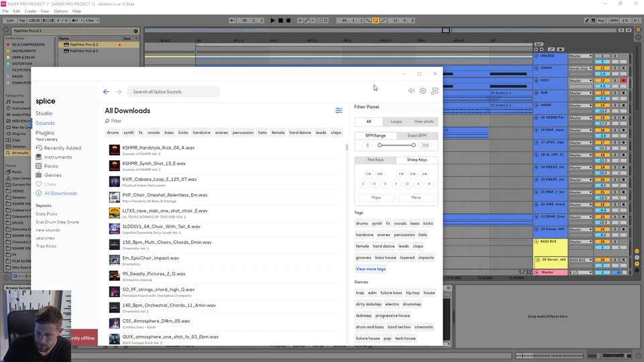Click the BPM range slider right handle
Image resolution: width=644 pixels, height=362 pixels.
pos(413,145)
